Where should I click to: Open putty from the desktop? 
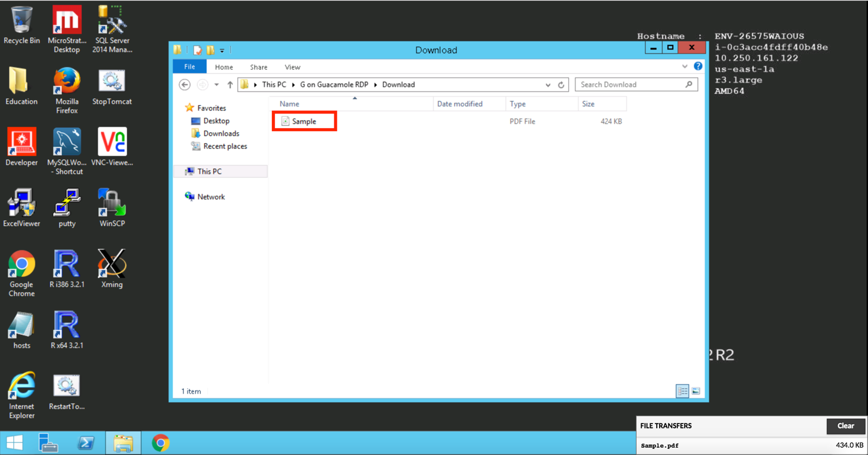(66, 203)
